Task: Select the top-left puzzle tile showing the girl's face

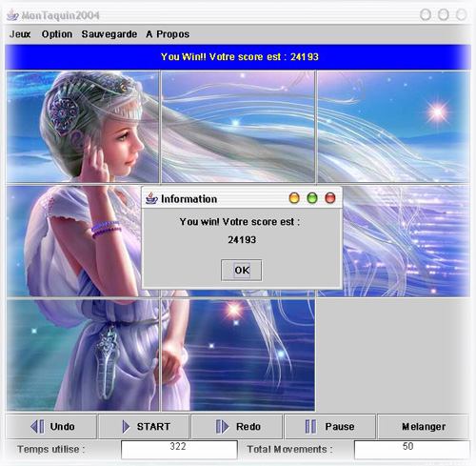Action: tap(83, 127)
